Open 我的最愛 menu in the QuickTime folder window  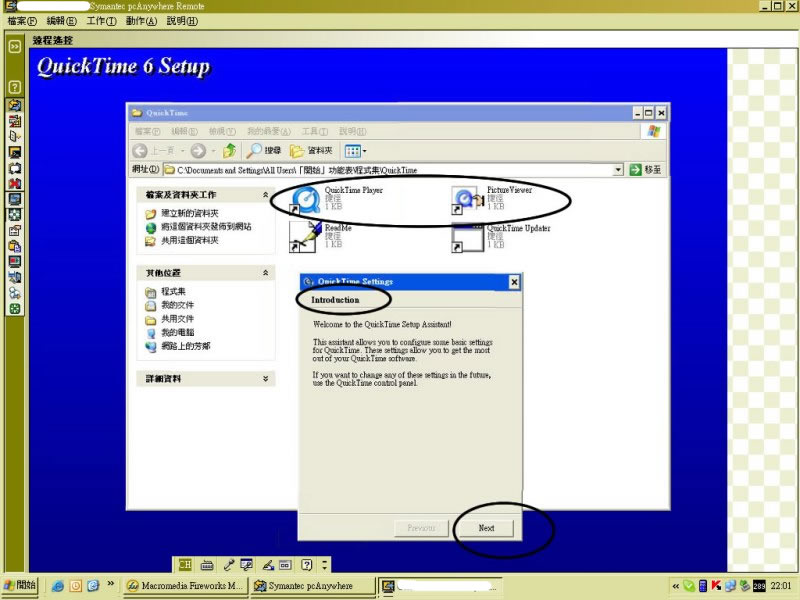click(x=269, y=132)
